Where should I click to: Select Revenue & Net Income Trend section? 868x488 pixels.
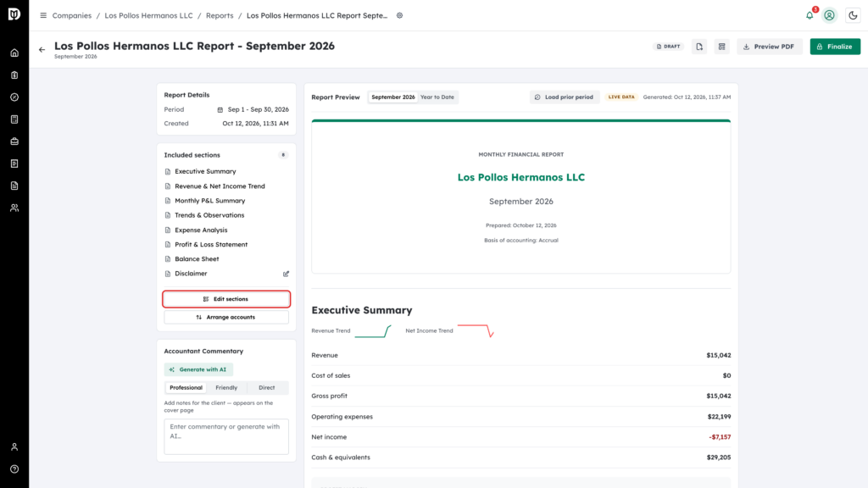coord(220,186)
